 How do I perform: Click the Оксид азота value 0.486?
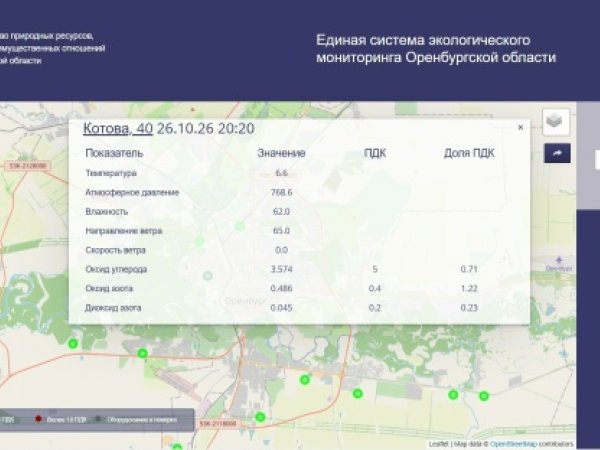coord(281,289)
